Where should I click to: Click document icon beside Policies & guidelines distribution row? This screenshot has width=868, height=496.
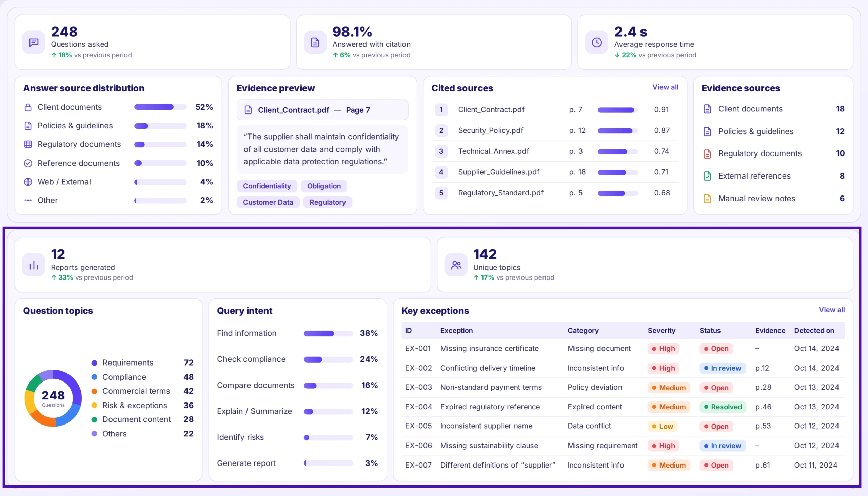(x=28, y=126)
